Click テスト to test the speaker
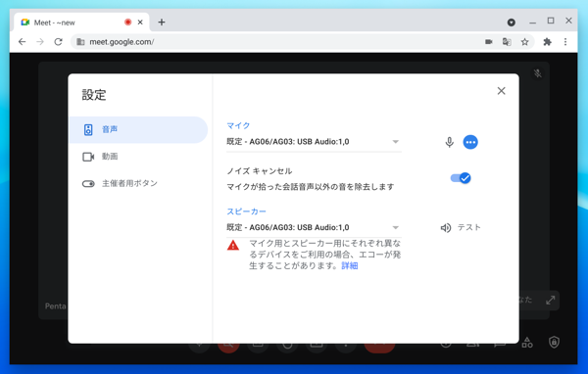Screen dimensions: 588x374 (x=461, y=227)
